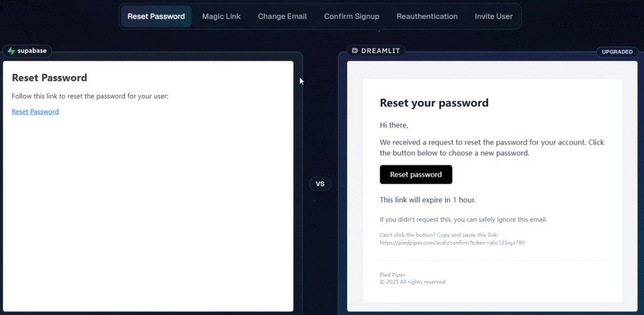Go to the Confirm Signup tab
The height and width of the screenshot is (315, 644).
coord(352,16)
